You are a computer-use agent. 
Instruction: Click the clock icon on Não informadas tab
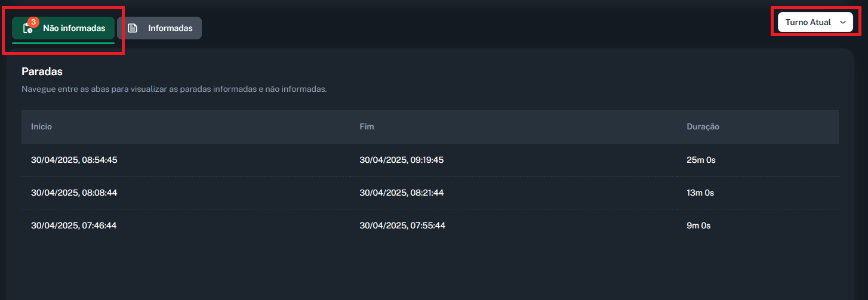tap(27, 29)
